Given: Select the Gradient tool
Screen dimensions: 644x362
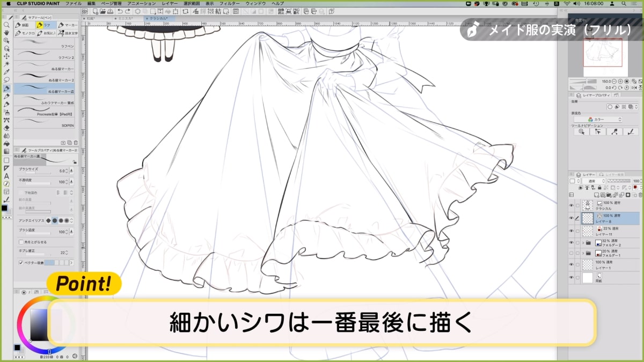Looking at the screenshot, I should click(x=6, y=151).
